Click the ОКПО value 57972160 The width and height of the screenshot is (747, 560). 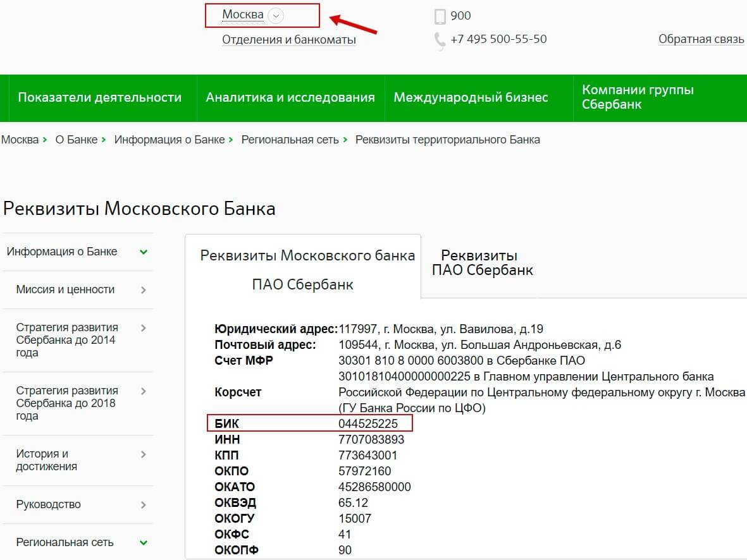tap(364, 471)
